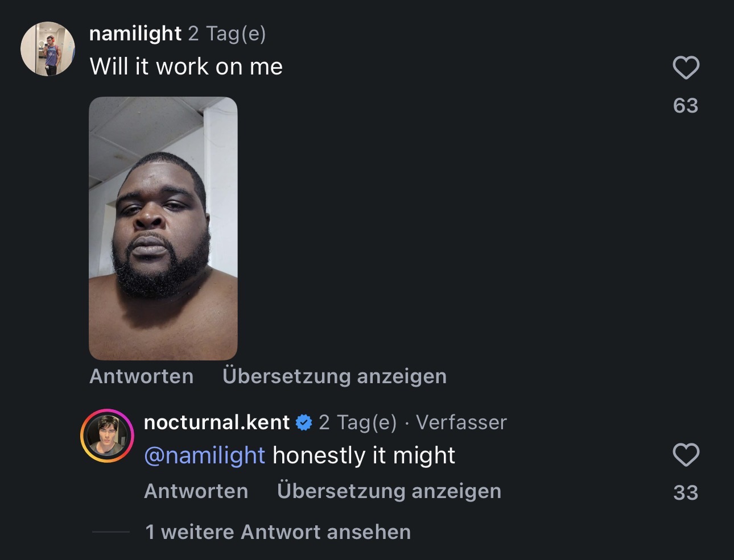The width and height of the screenshot is (734, 560).
Task: Select the 'Will it work on me' comment text
Action: pyautogui.click(x=186, y=67)
